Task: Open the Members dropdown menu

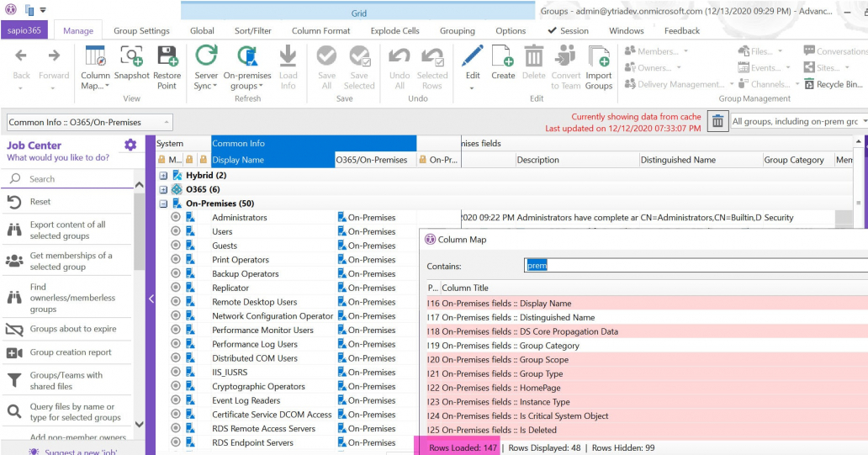Action: (x=656, y=51)
